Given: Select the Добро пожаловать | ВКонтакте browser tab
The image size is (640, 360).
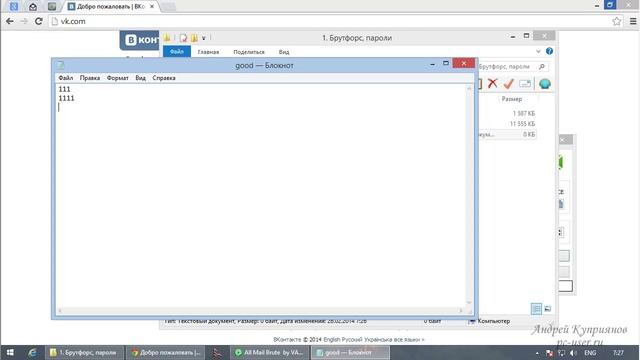Looking at the screenshot, I should pos(111,7).
